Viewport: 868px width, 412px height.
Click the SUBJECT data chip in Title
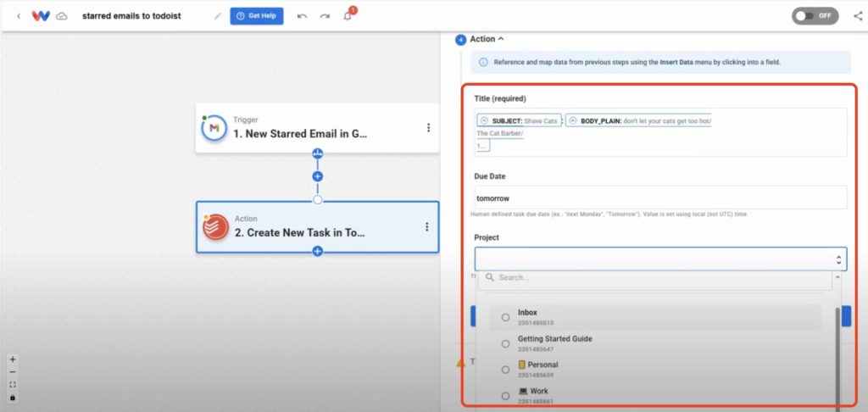click(x=519, y=120)
